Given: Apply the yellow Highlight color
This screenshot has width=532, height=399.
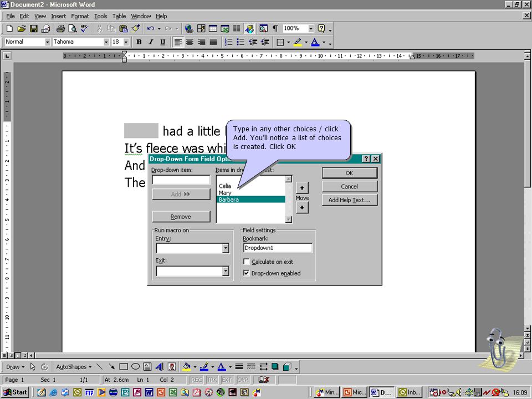Looking at the screenshot, I should tap(298, 42).
